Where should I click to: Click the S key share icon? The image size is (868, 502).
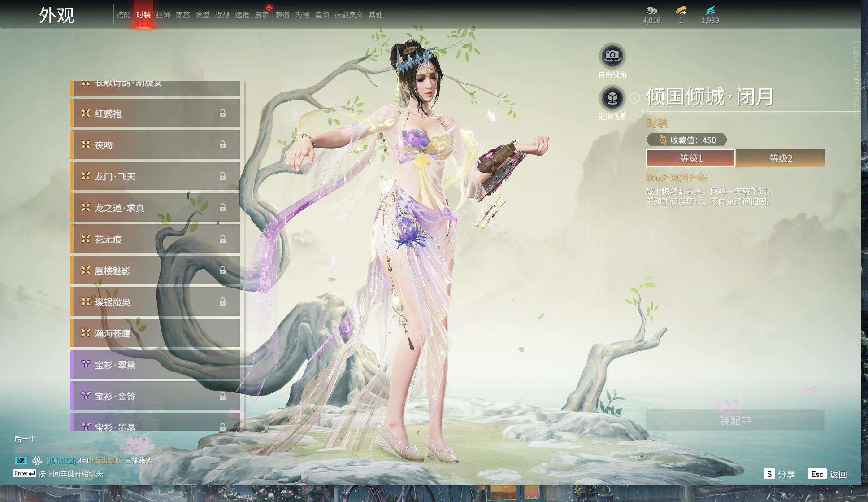[x=769, y=474]
